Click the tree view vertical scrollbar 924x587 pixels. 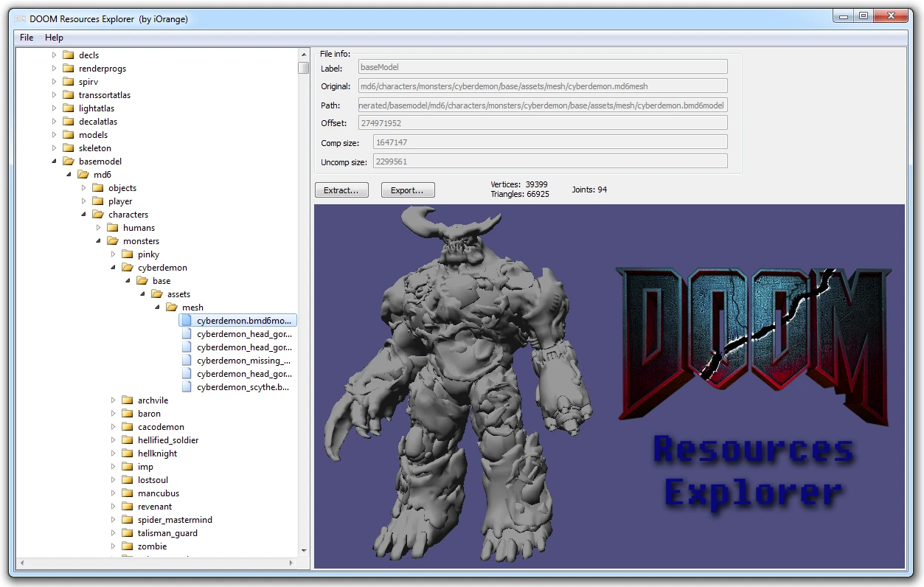(303, 66)
